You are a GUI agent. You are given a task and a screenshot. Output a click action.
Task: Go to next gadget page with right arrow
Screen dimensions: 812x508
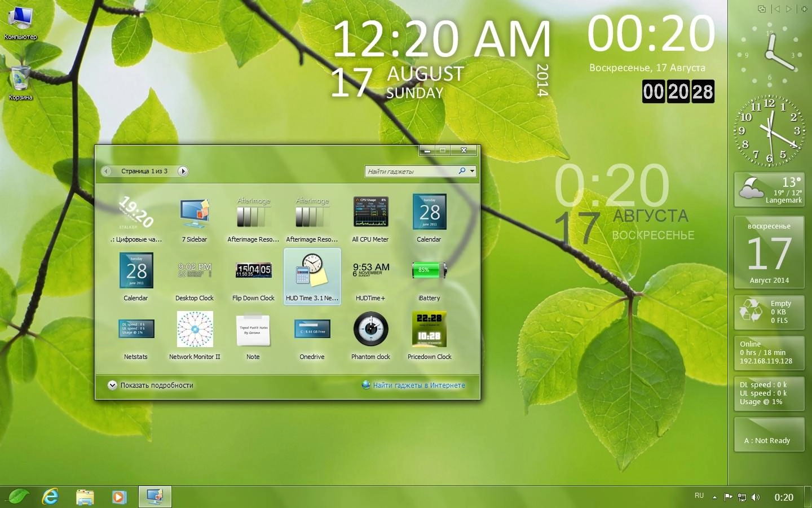coord(183,171)
